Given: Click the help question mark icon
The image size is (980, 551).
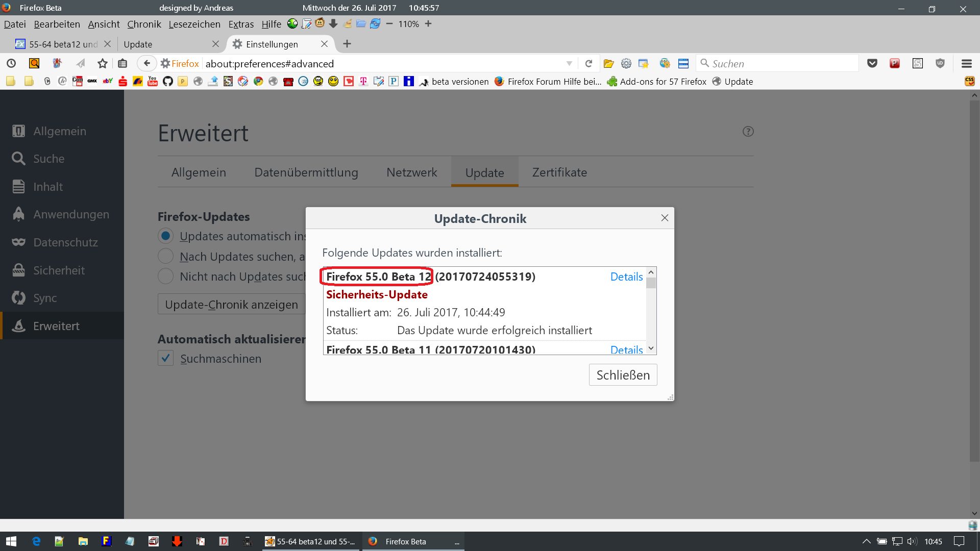Looking at the screenshot, I should pyautogui.click(x=748, y=132).
